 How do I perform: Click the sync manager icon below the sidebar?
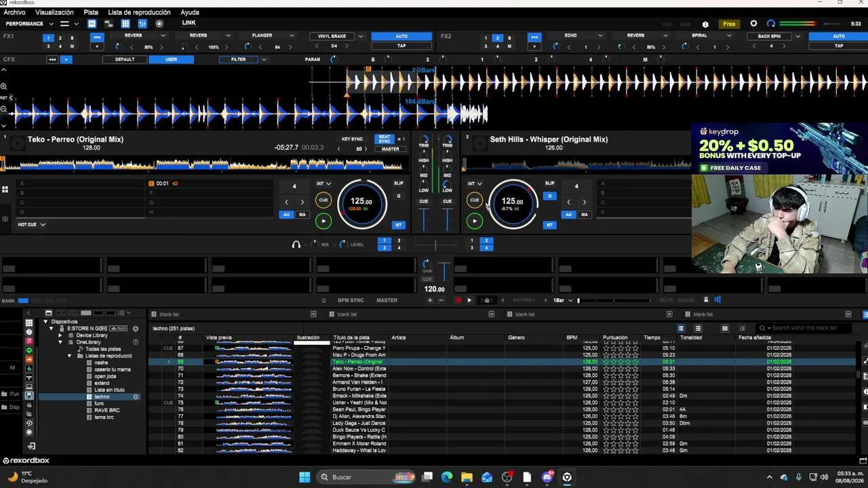tap(31, 446)
